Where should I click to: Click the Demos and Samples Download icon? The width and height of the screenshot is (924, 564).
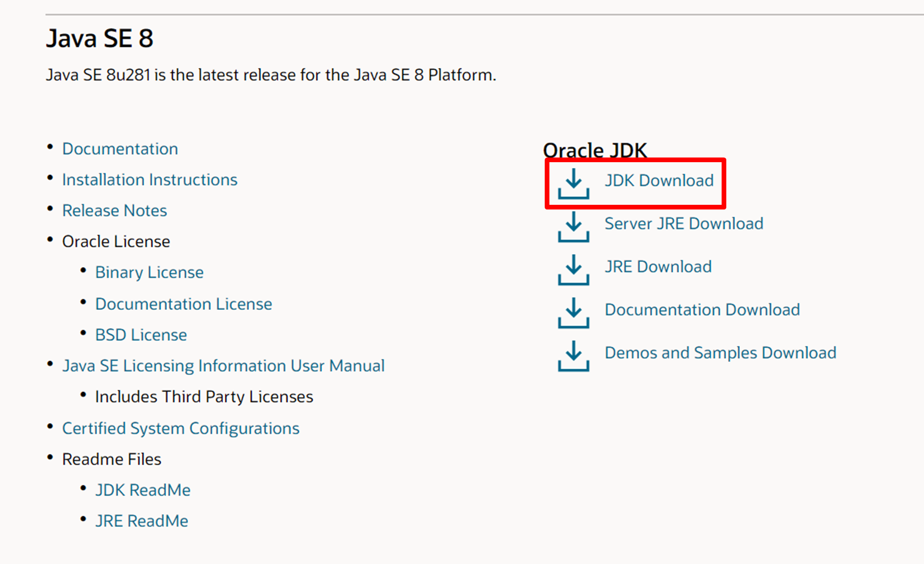coord(573,357)
